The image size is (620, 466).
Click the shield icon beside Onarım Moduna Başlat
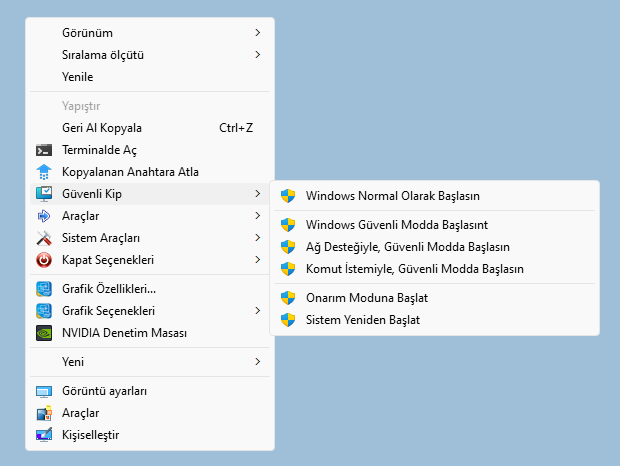288,298
